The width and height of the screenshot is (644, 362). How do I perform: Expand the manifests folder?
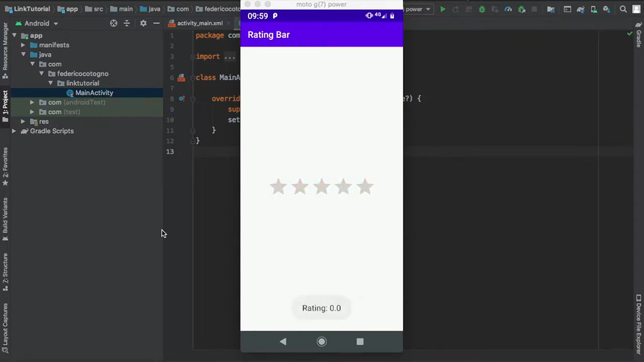pyautogui.click(x=23, y=45)
